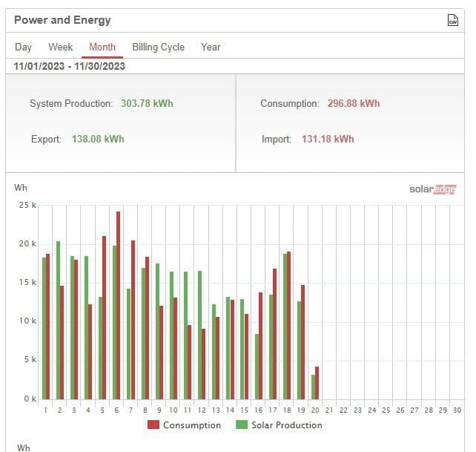Click the day 11 red consumption bar
Viewport: 476px width, 452px height.
point(189,362)
